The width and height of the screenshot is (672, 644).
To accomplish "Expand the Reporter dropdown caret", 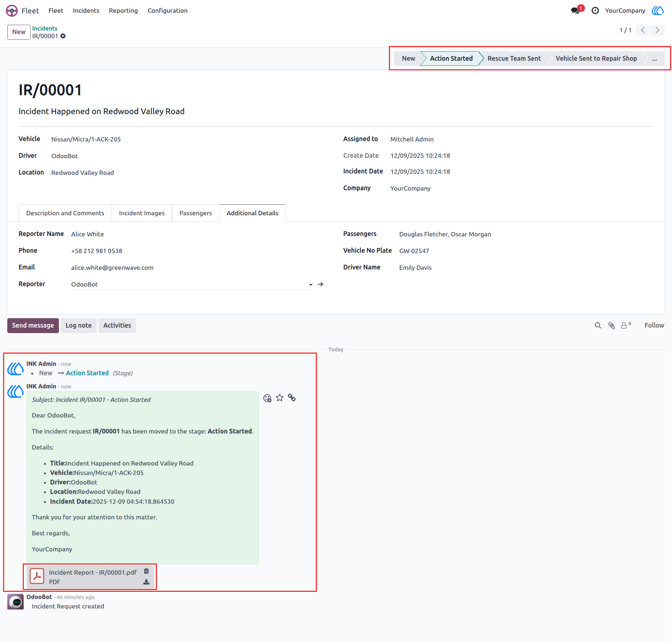I will (x=311, y=285).
